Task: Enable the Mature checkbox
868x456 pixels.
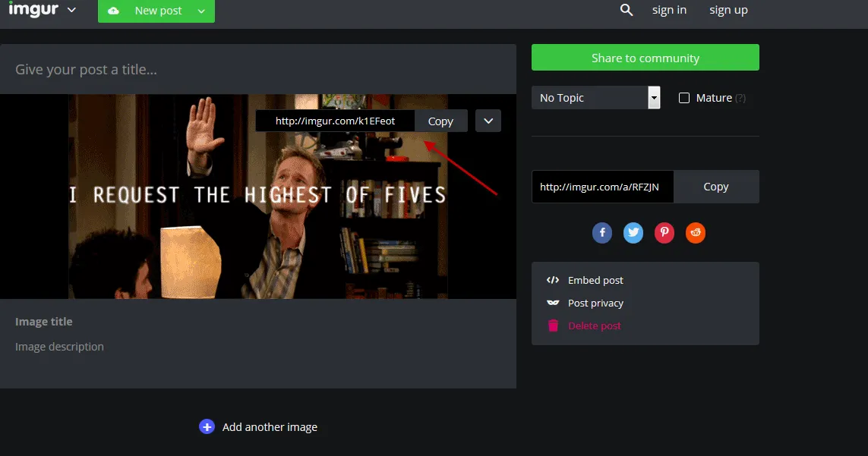Action: (x=684, y=98)
